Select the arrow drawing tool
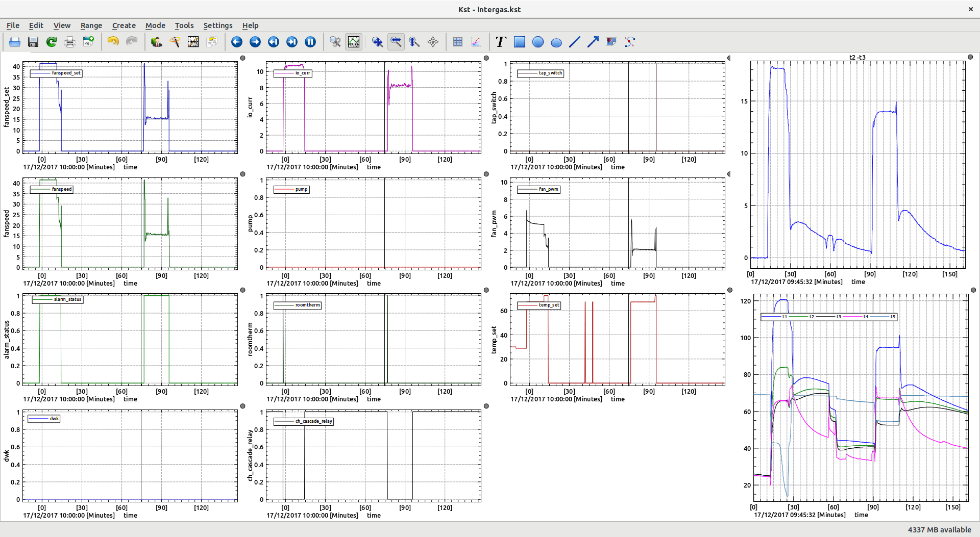980x537 pixels. point(593,42)
